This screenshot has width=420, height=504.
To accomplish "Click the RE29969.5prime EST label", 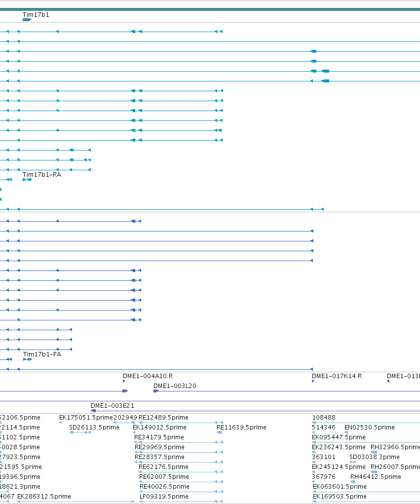I will click(159, 447).
